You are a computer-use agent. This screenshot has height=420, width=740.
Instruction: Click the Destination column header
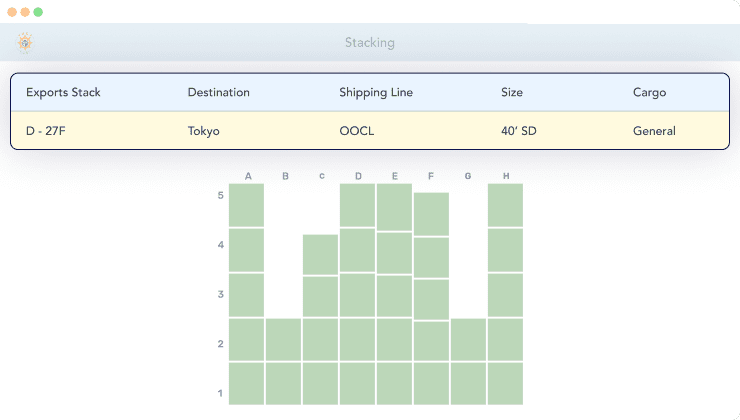tap(218, 93)
